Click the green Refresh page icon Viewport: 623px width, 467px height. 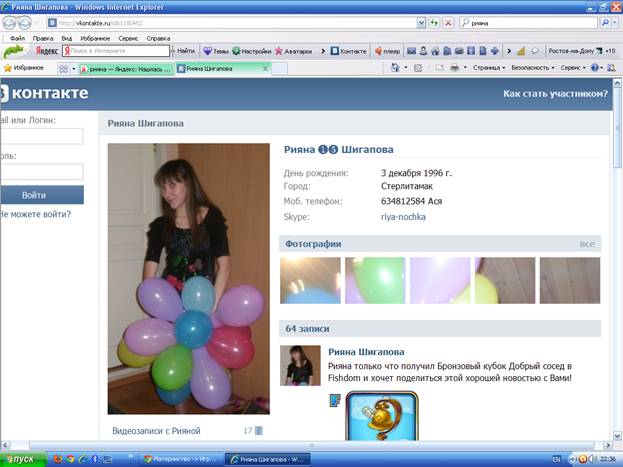434,23
